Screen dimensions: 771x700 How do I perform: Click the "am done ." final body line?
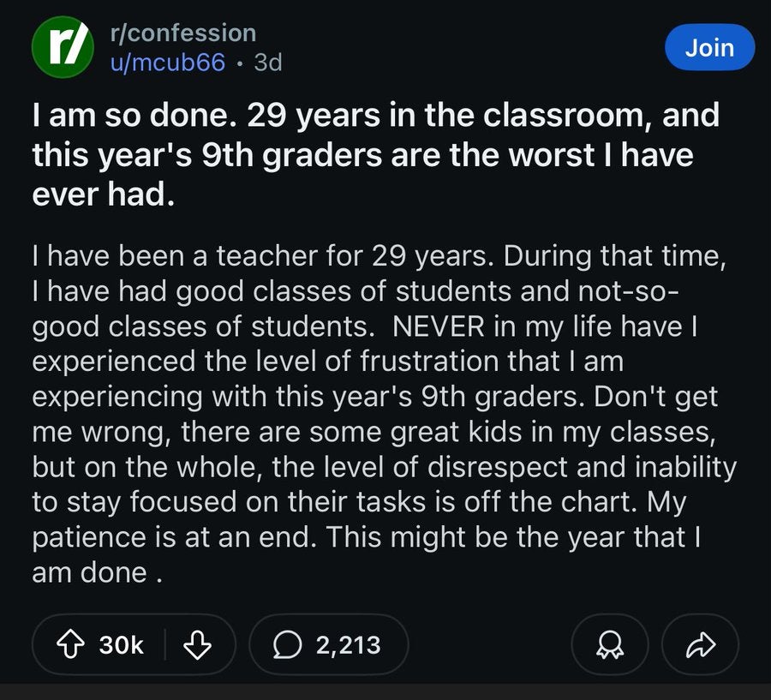point(97,573)
